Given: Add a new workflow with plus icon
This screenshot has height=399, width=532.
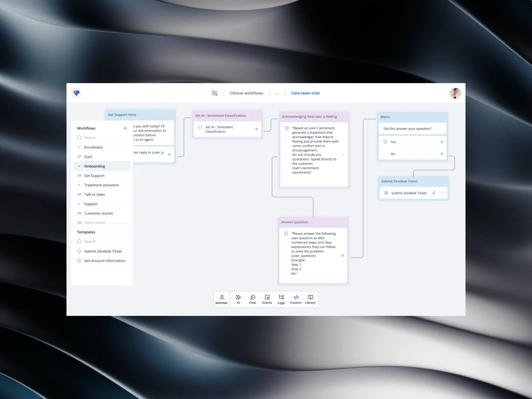Looking at the screenshot, I should click(x=125, y=128).
